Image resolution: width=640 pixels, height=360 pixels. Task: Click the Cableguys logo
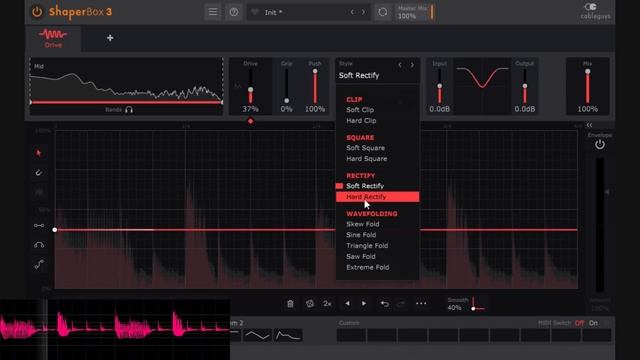click(595, 11)
